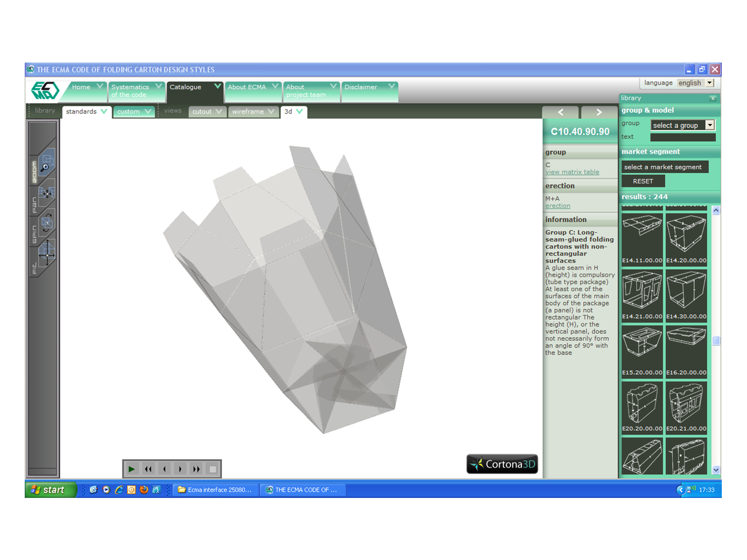This screenshot has height=560, width=747.
Task: Go to previous carton model arrow
Action: click(x=560, y=112)
